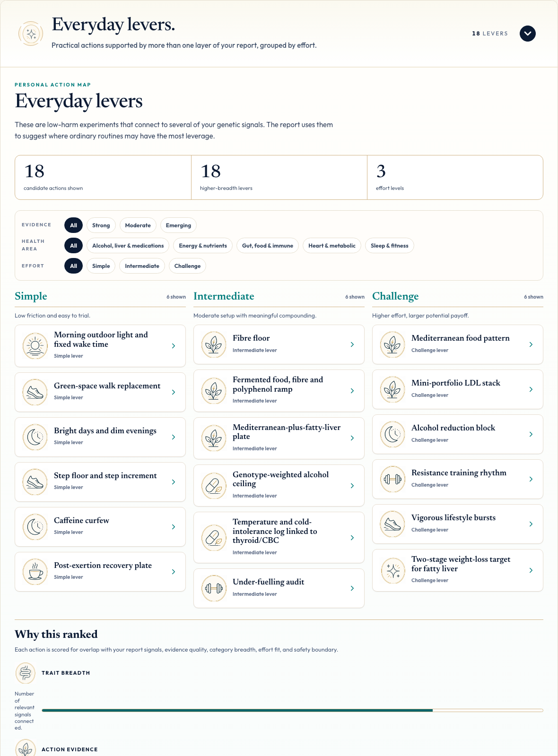Click the Simple column heading
Image resolution: width=558 pixels, height=756 pixels.
[31, 296]
